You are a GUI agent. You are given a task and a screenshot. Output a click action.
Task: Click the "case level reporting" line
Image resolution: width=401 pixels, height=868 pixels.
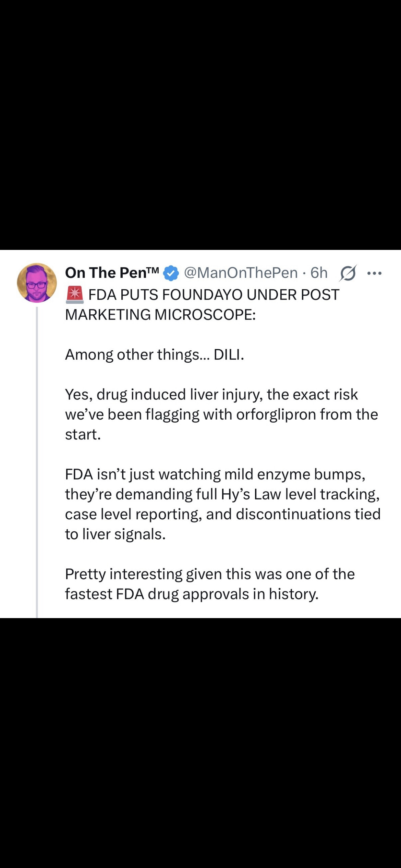(x=223, y=514)
